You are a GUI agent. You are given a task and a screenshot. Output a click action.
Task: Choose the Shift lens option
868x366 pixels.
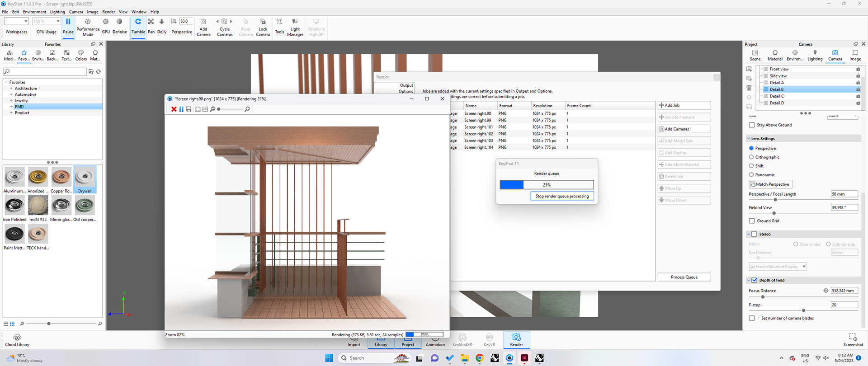pos(751,166)
